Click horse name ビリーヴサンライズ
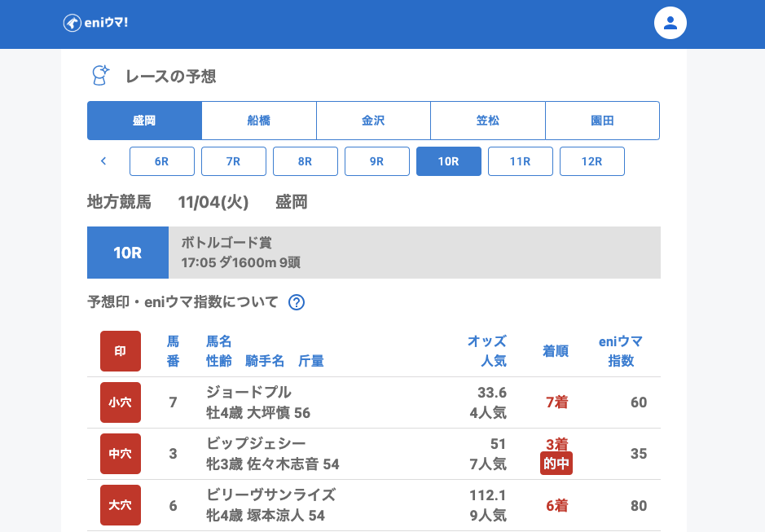The image size is (765, 532). (x=270, y=495)
